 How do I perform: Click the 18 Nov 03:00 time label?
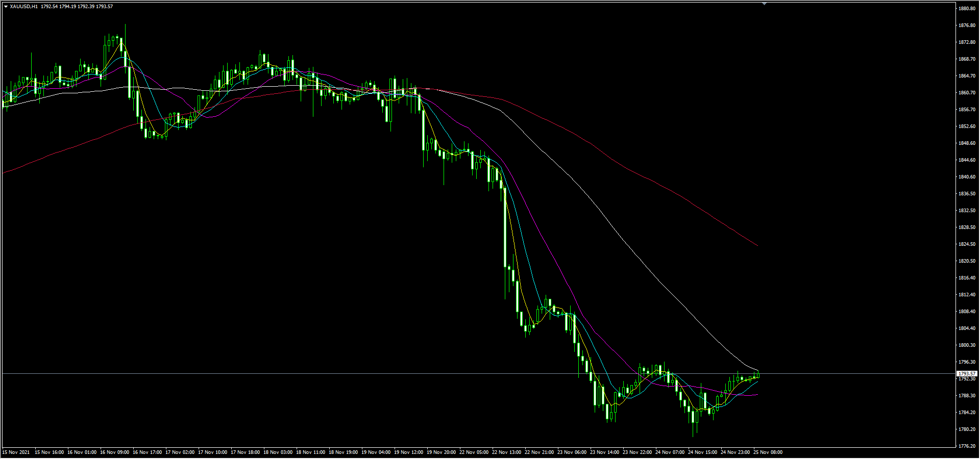tap(278, 452)
